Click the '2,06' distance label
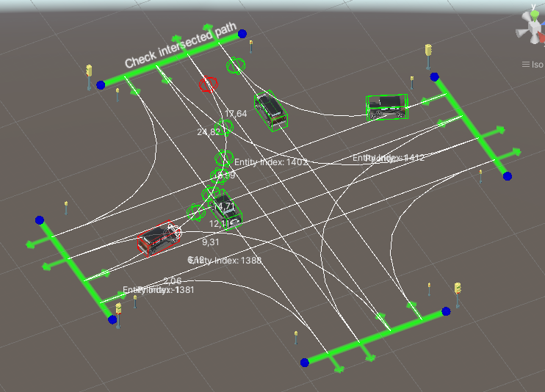This screenshot has width=545, height=392. point(173,281)
